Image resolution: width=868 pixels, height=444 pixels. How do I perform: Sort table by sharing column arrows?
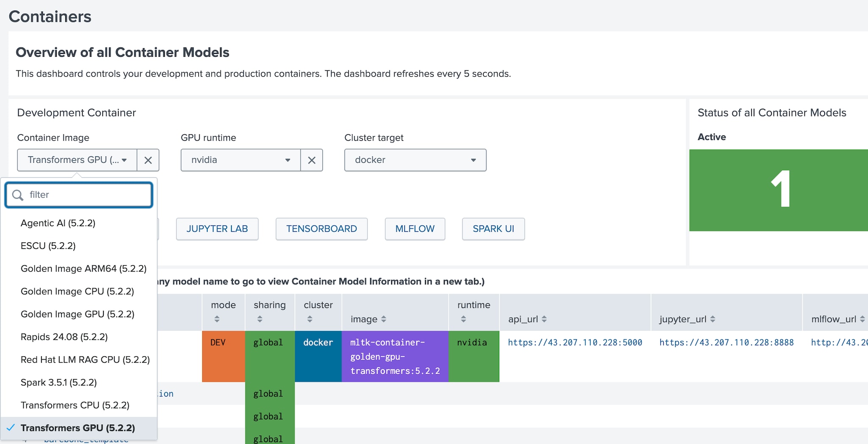pos(260,319)
